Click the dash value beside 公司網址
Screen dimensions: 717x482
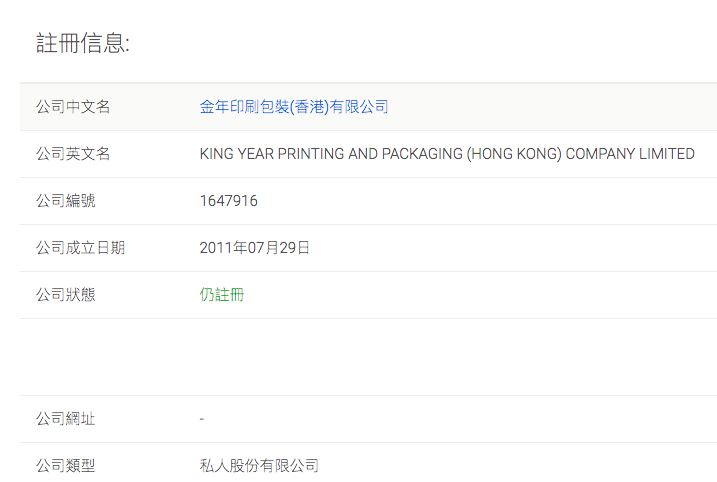[x=202, y=419]
